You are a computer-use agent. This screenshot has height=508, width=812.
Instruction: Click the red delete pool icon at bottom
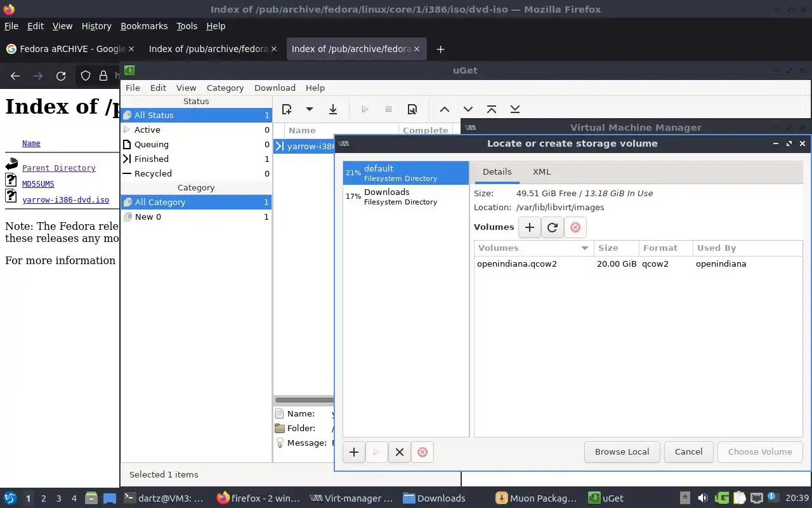[422, 452]
